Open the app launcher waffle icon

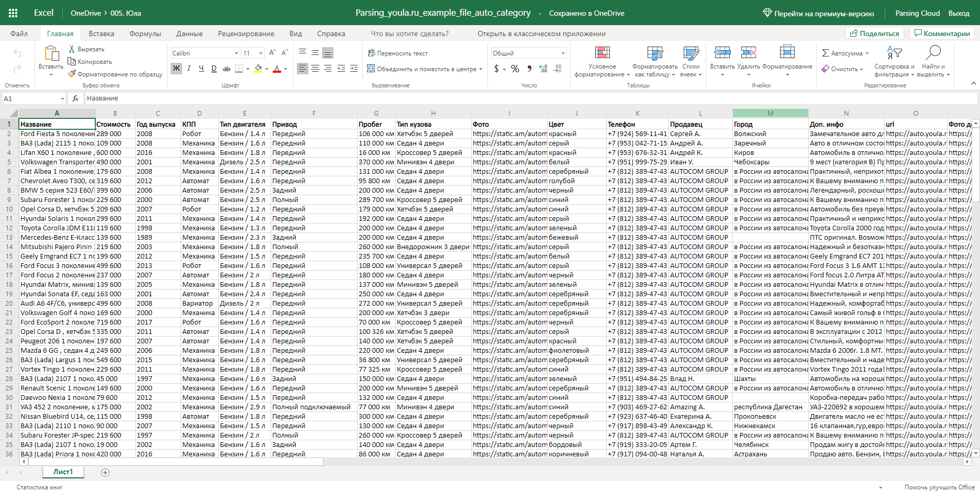click(x=13, y=13)
